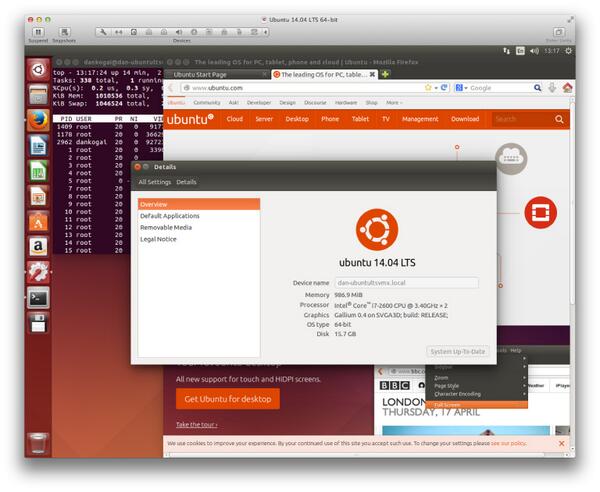The height and width of the screenshot is (492, 600).
Task: Open VM settings wrench icon
Action: coord(103,32)
